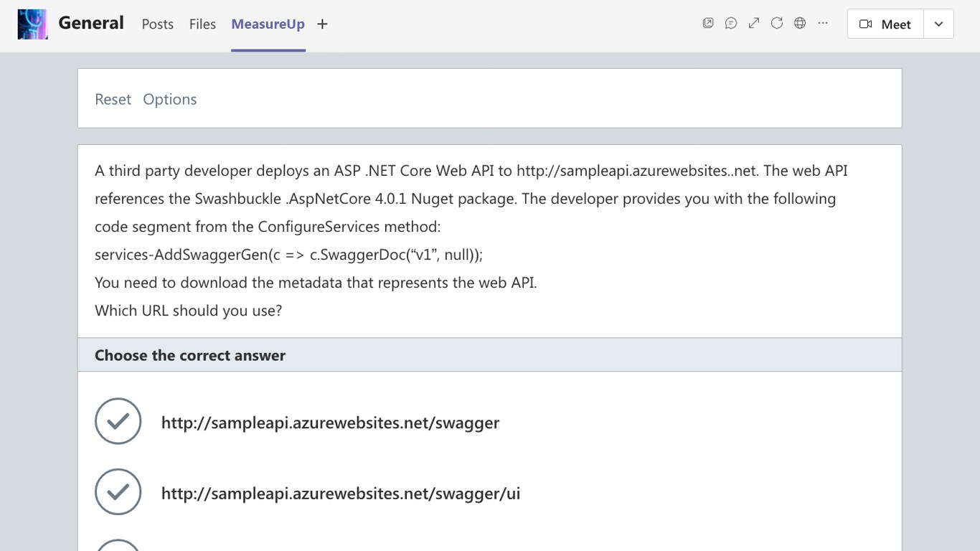Expand the tab to full screen
Image resolution: width=980 pixels, height=551 pixels.
click(x=754, y=24)
